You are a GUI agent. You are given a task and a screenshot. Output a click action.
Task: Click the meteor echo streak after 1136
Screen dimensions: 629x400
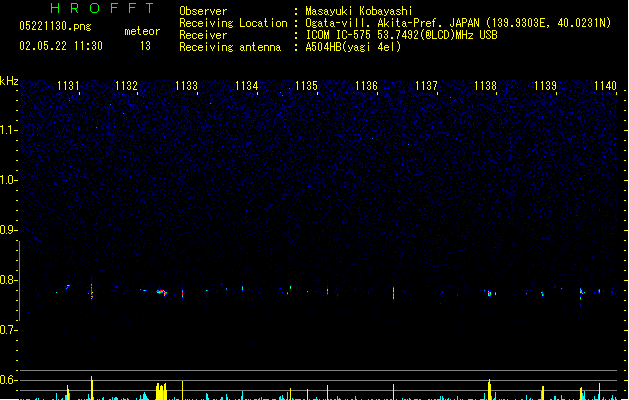tap(394, 292)
